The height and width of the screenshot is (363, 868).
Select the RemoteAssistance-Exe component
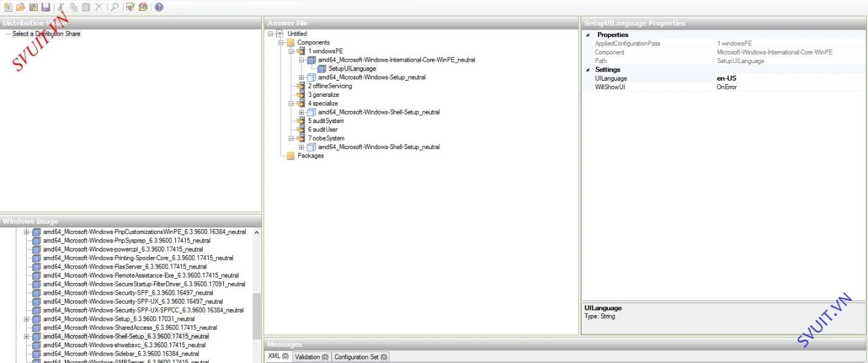tap(141, 275)
